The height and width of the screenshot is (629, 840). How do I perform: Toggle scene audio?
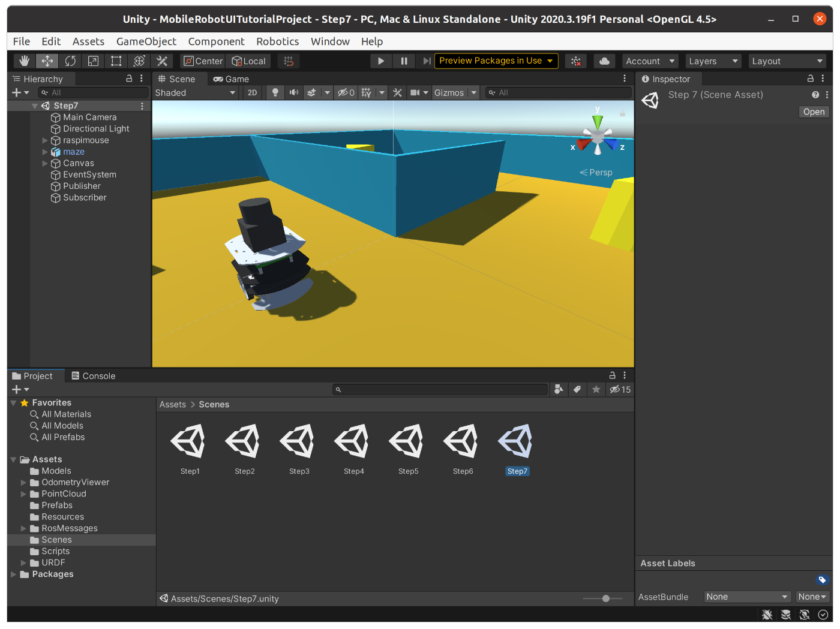294,93
